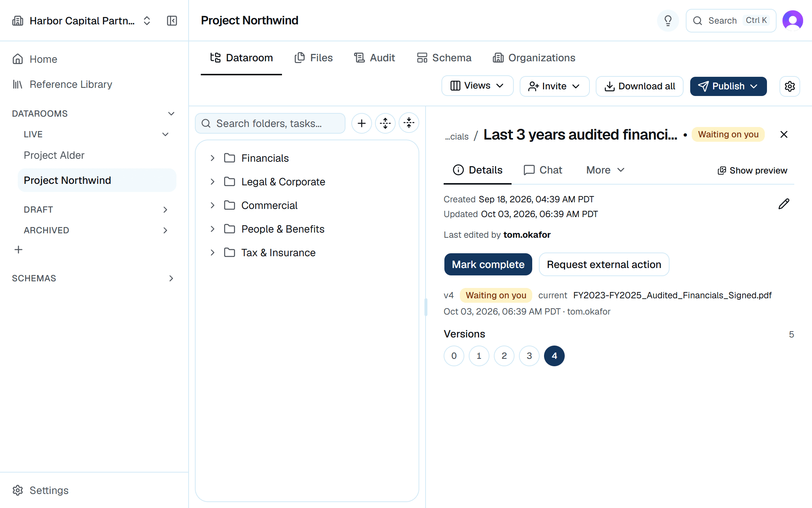Click Show preview

pyautogui.click(x=752, y=171)
